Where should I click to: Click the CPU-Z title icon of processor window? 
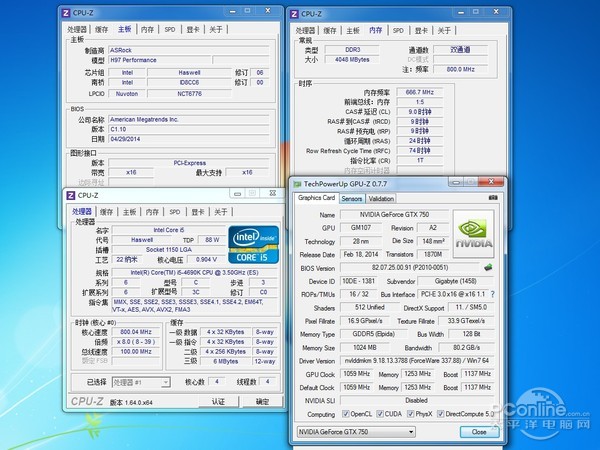pyautogui.click(x=71, y=196)
